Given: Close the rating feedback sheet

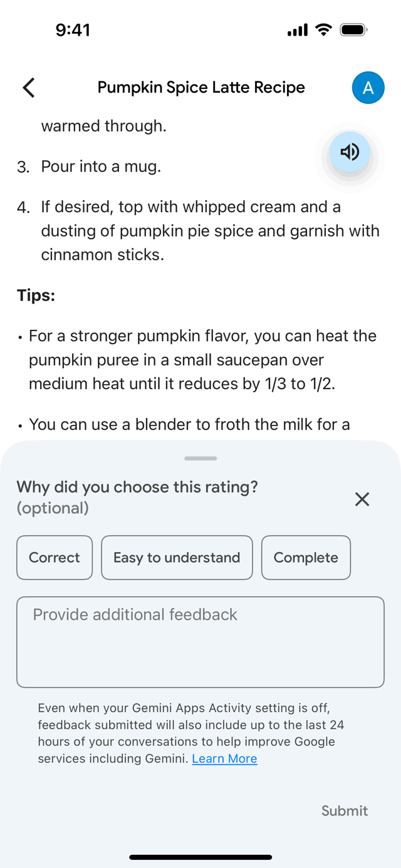Looking at the screenshot, I should point(362,499).
